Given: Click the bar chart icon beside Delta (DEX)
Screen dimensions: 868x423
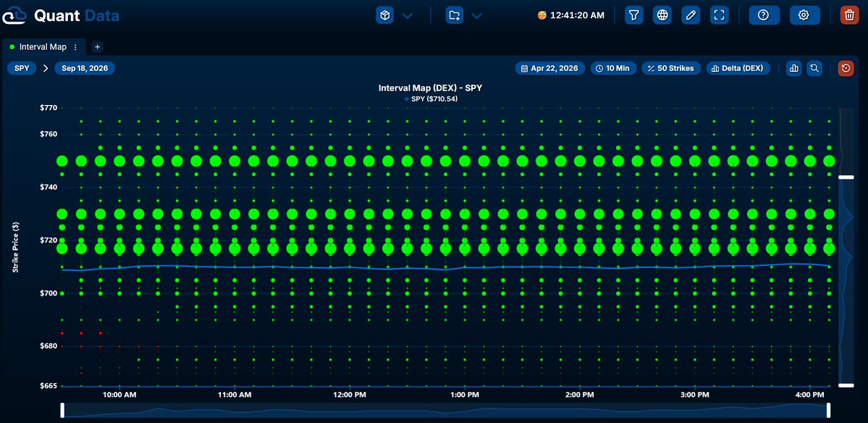Looking at the screenshot, I should tap(795, 68).
